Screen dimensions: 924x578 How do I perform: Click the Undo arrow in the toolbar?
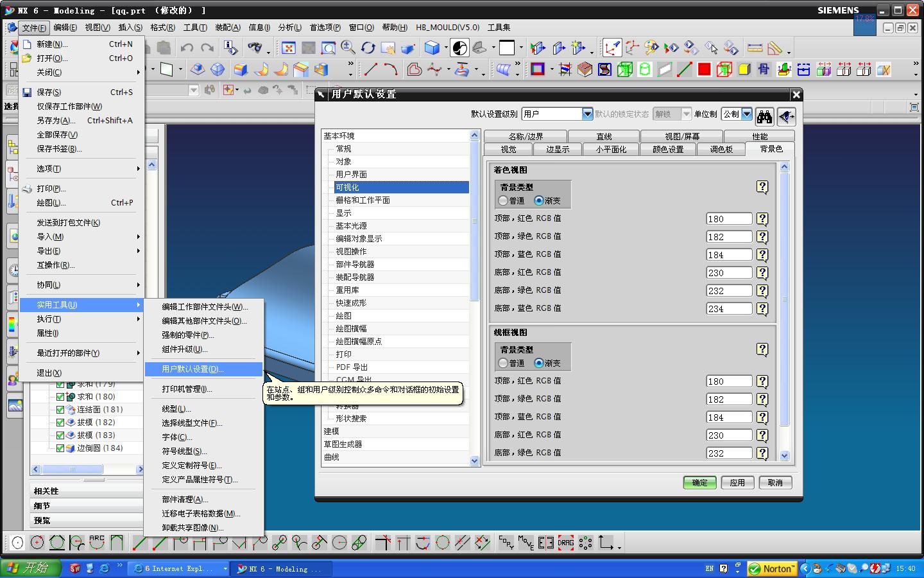[187, 48]
